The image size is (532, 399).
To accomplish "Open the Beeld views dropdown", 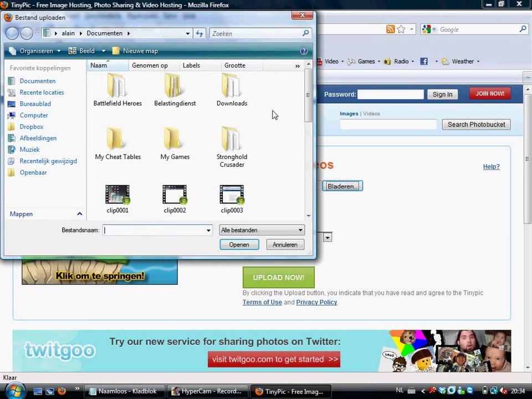I will click(x=86, y=51).
